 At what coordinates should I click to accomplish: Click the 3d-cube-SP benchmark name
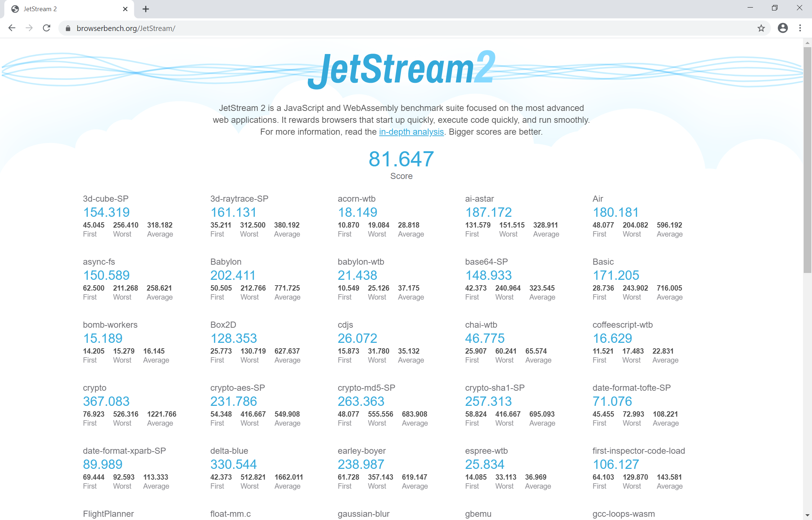(105, 199)
